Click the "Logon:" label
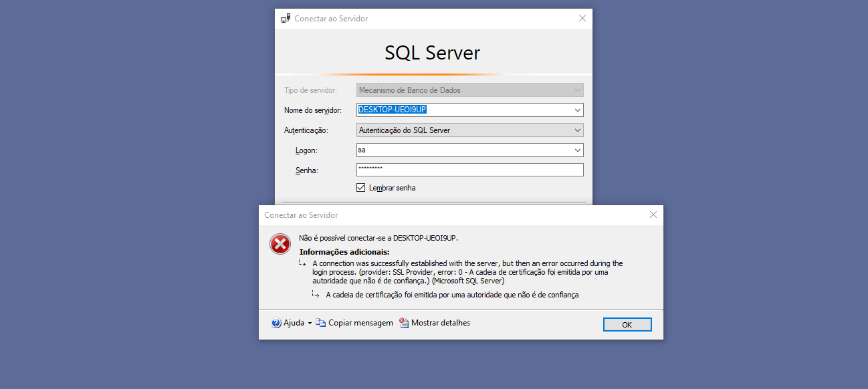The width and height of the screenshot is (868, 389). (306, 150)
